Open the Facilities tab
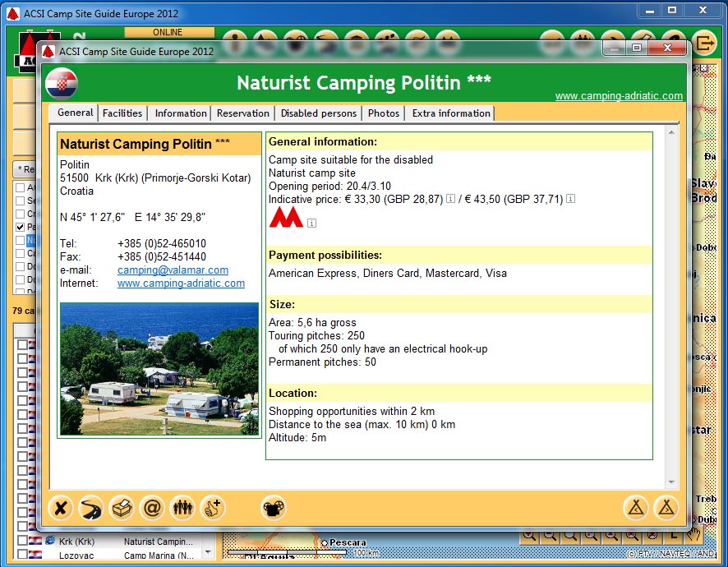The height and width of the screenshot is (567, 728). (122, 113)
